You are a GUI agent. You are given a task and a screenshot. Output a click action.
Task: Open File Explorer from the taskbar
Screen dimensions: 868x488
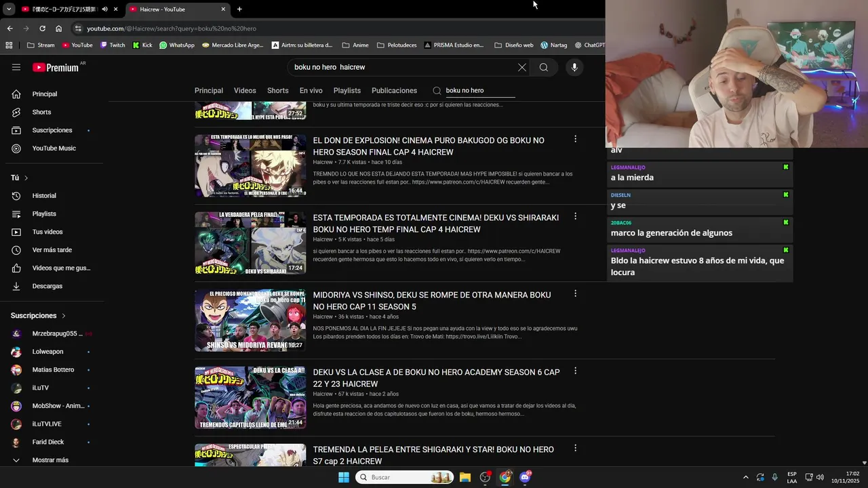click(465, 477)
